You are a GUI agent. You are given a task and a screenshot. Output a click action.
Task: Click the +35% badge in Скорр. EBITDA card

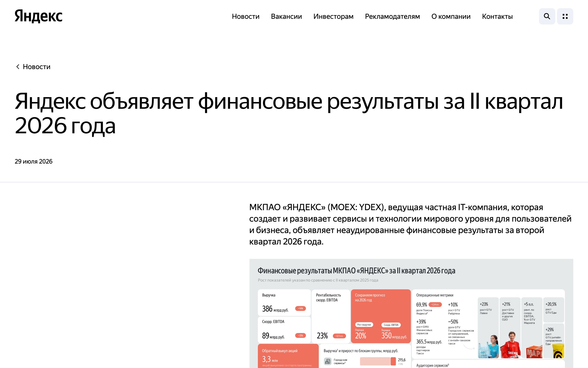301,335
